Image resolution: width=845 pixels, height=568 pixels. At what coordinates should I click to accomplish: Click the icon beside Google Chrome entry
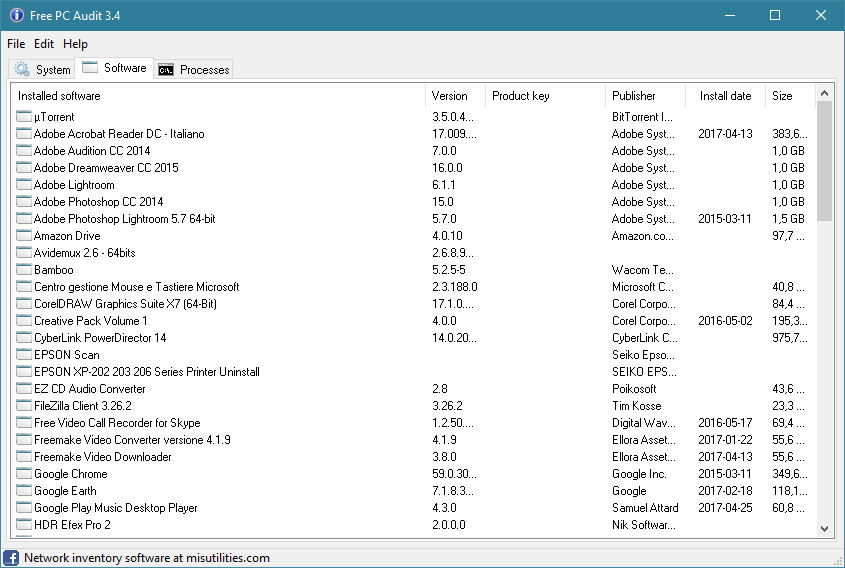click(24, 474)
